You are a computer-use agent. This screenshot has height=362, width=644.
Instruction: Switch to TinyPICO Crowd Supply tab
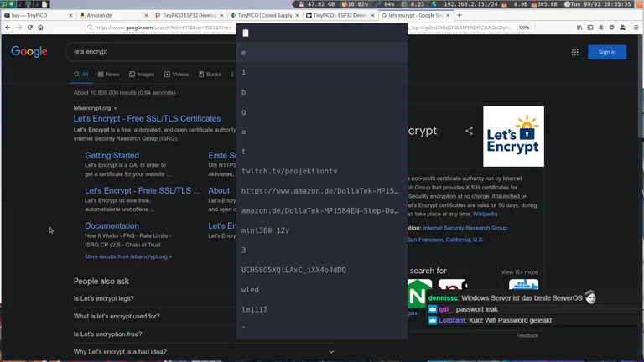pyautogui.click(x=263, y=15)
